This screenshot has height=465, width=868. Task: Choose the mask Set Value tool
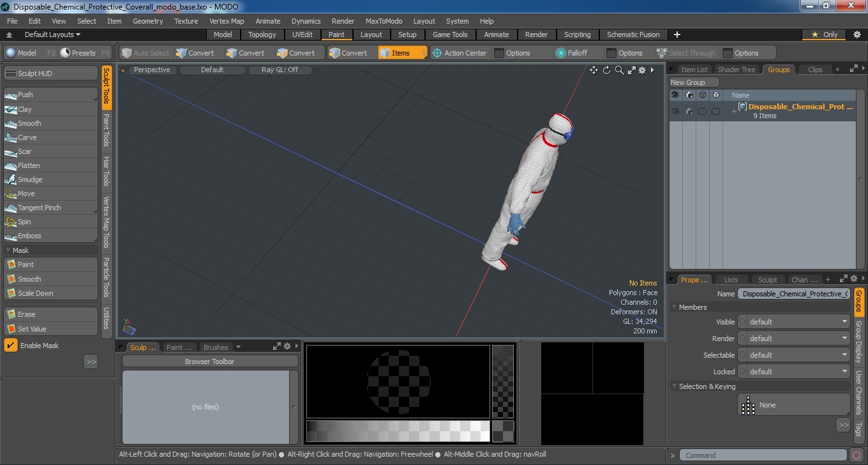[50, 329]
